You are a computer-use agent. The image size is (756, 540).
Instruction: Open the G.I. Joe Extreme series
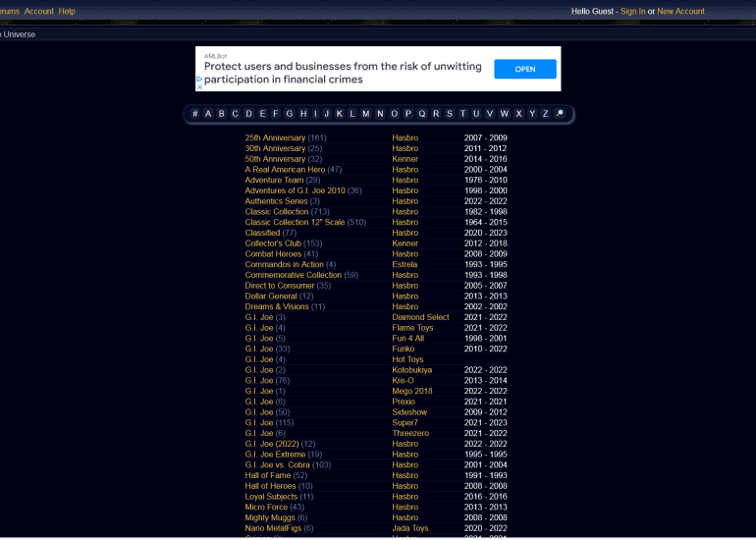275,455
